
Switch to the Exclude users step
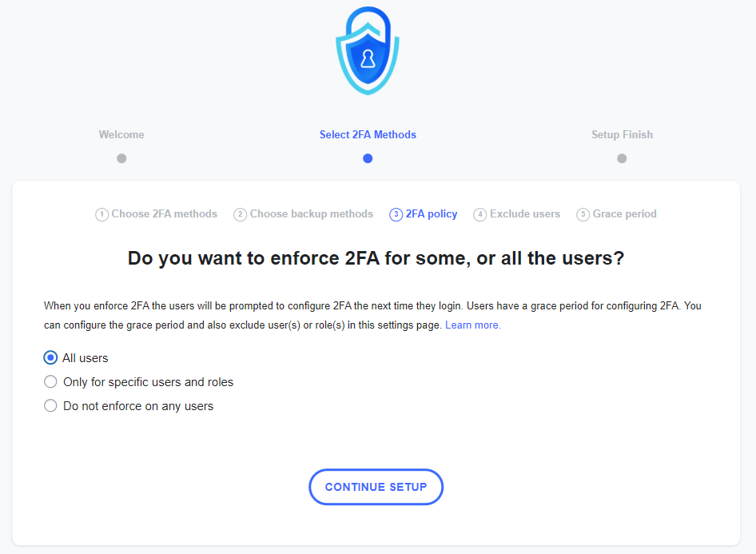[524, 213]
